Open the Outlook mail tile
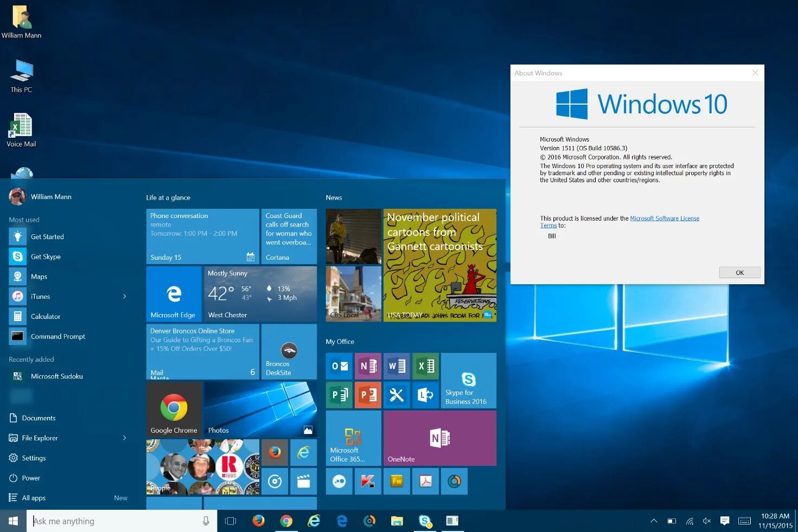Viewport: 798px width, 532px height. (339, 366)
